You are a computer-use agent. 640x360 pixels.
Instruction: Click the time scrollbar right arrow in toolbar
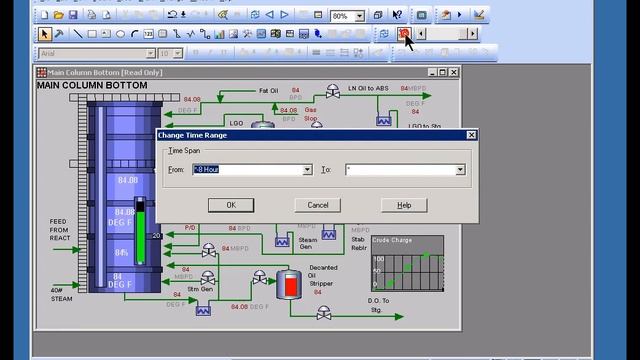click(x=472, y=34)
